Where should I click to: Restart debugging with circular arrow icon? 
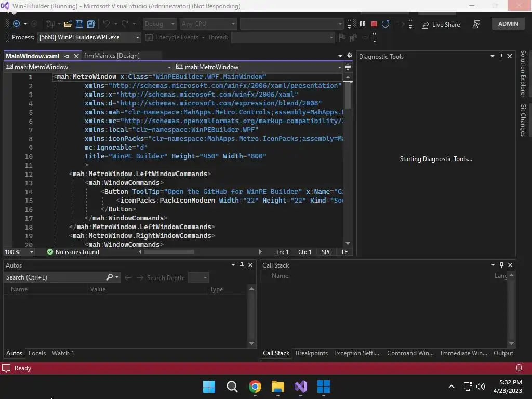(x=385, y=24)
